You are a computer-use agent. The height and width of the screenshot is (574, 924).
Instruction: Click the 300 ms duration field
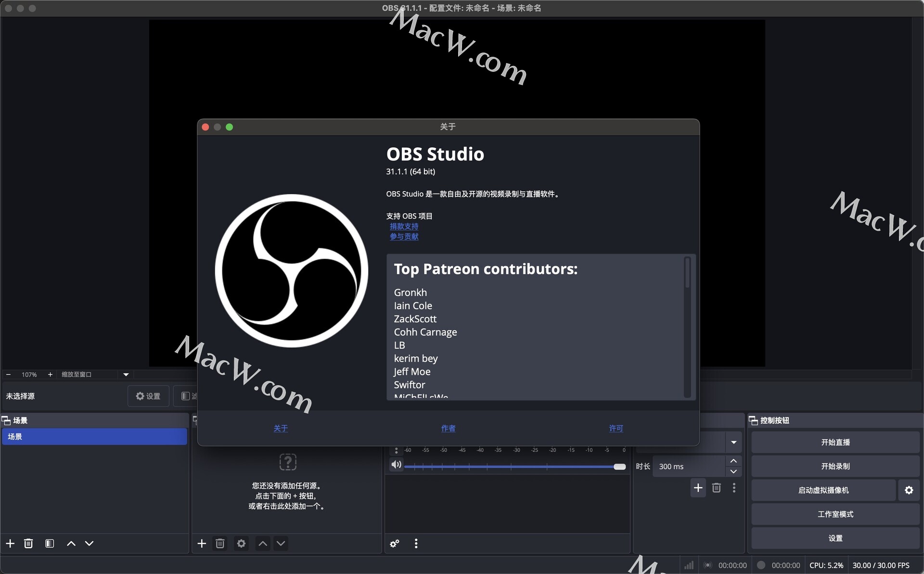coord(689,466)
